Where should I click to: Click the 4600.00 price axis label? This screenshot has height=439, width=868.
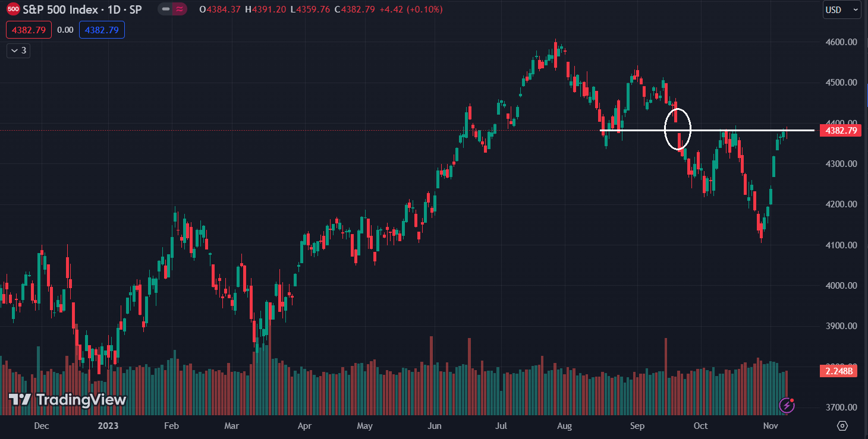pyautogui.click(x=841, y=42)
